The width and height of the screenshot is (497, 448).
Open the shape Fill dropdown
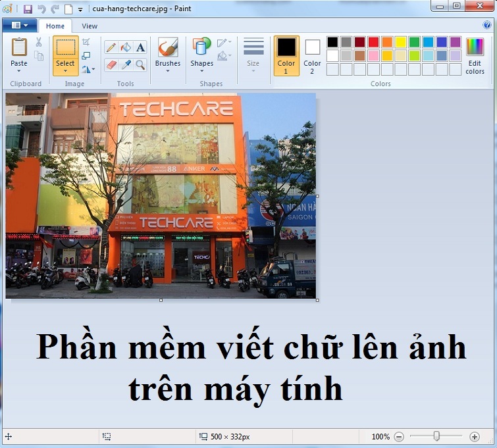pyautogui.click(x=224, y=56)
